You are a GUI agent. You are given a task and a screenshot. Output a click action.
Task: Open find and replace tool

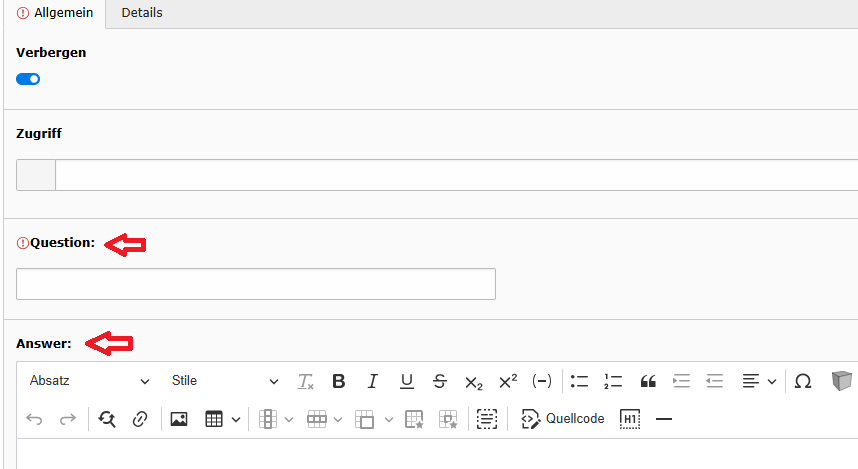point(107,419)
